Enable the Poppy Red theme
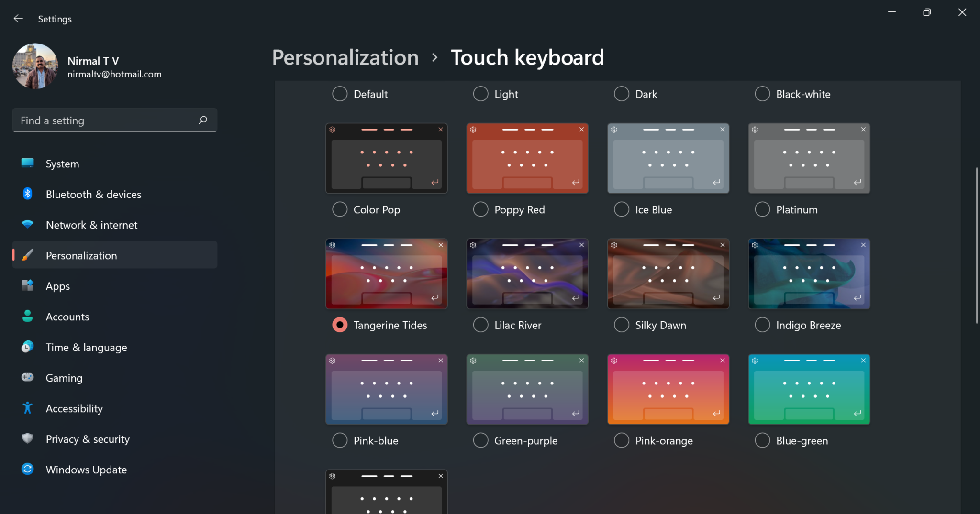 [480, 209]
